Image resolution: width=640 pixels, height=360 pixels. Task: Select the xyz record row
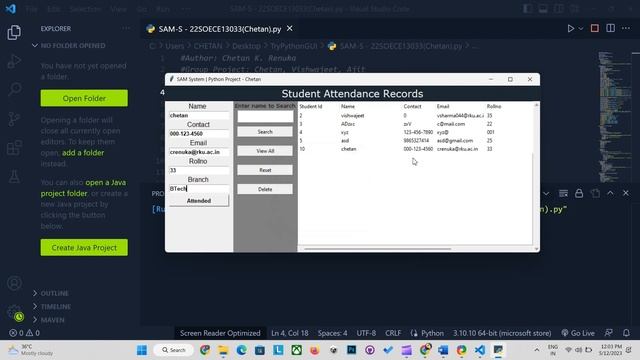(x=415, y=132)
